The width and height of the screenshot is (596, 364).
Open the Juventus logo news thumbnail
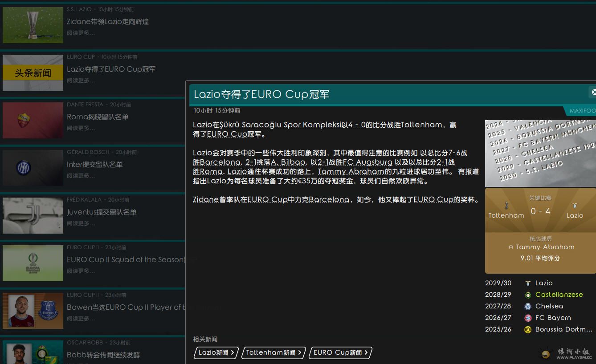coord(33,215)
